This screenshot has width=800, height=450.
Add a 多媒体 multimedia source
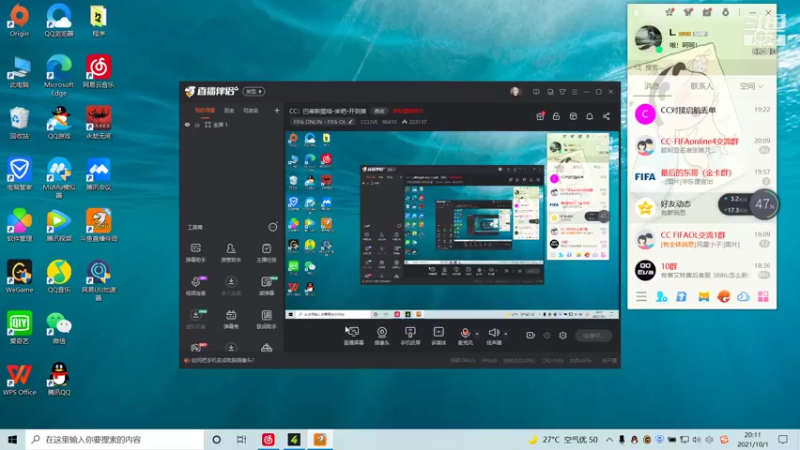pyautogui.click(x=438, y=332)
